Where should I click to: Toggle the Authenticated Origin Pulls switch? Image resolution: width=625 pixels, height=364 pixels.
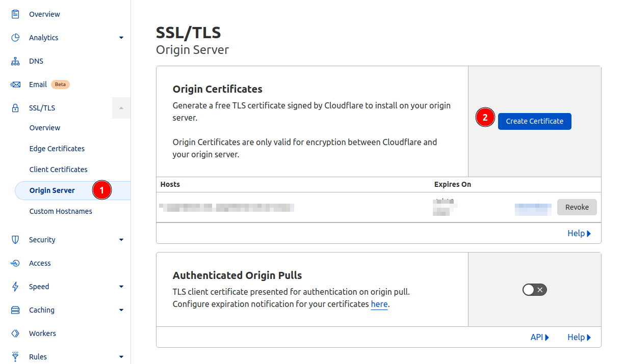pos(534,290)
